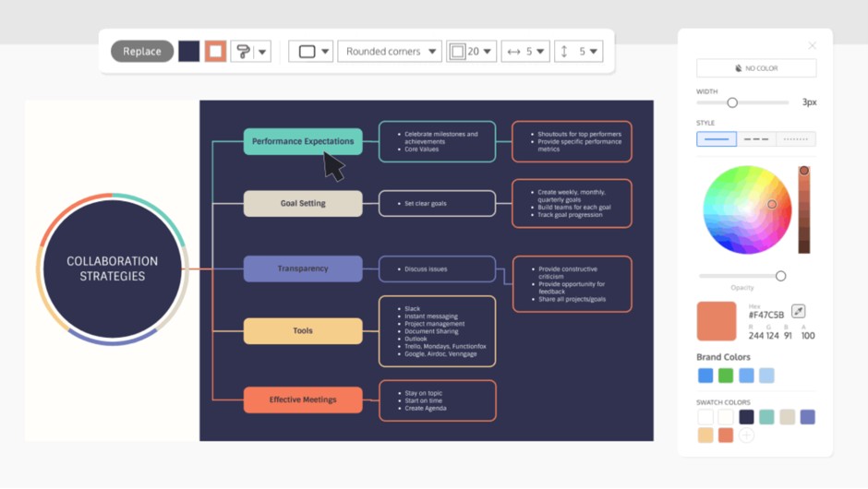The width and height of the screenshot is (868, 489).
Task: Select the dark navy fill color swatch
Action: tap(188, 52)
